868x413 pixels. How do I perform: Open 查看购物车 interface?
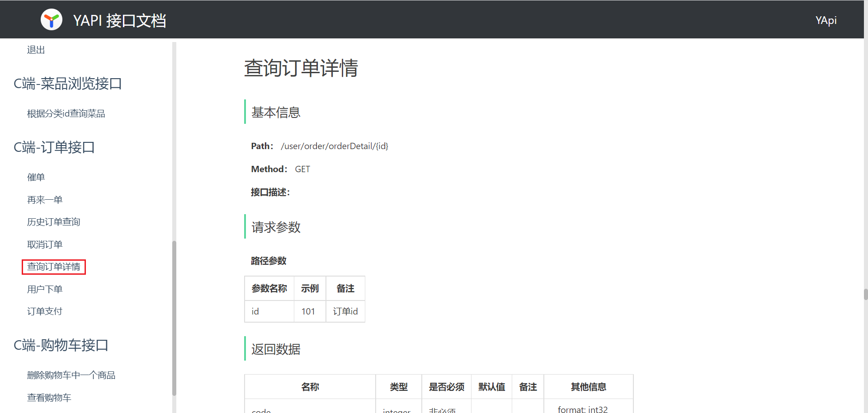tap(49, 398)
